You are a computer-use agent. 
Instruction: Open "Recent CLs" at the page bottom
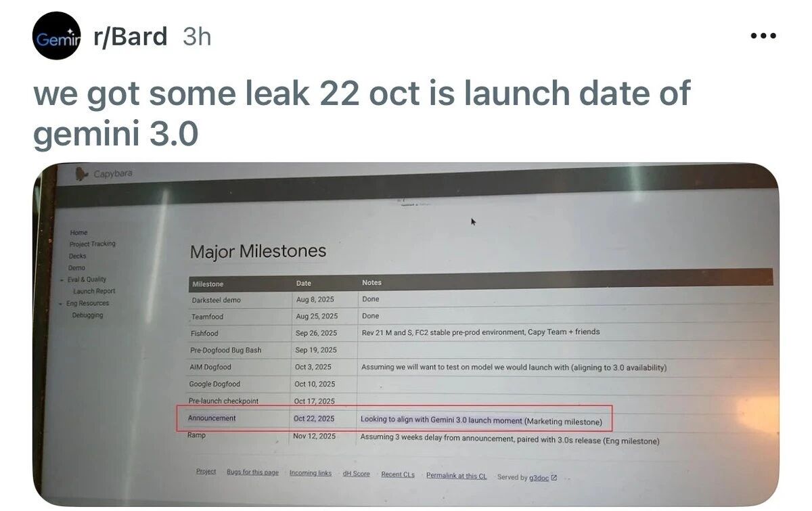pyautogui.click(x=399, y=474)
